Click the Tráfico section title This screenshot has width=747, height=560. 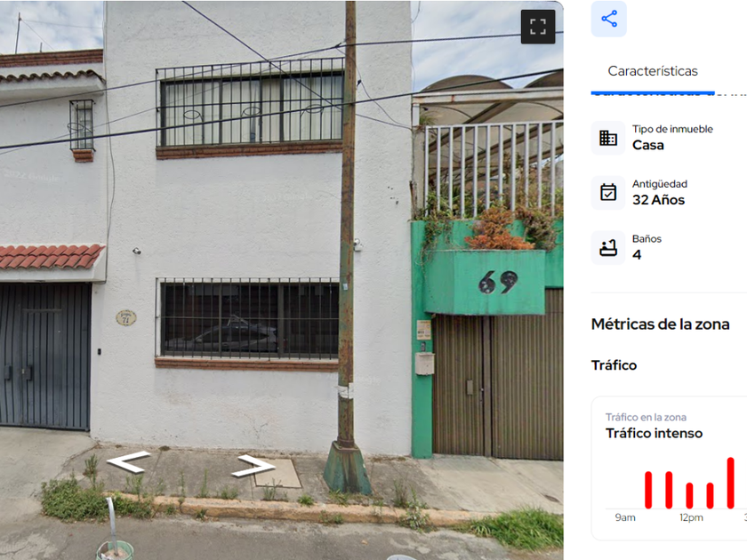tap(614, 365)
